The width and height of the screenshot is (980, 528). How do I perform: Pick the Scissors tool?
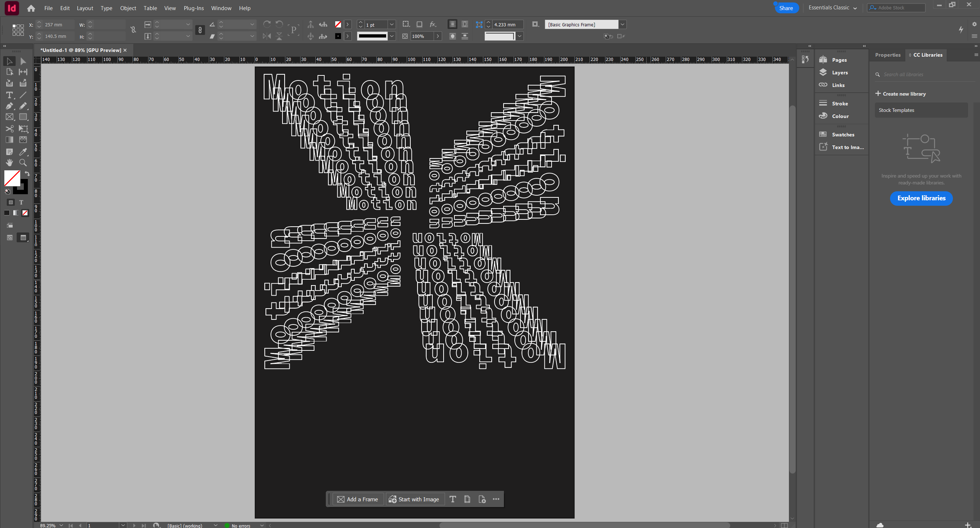click(x=9, y=129)
